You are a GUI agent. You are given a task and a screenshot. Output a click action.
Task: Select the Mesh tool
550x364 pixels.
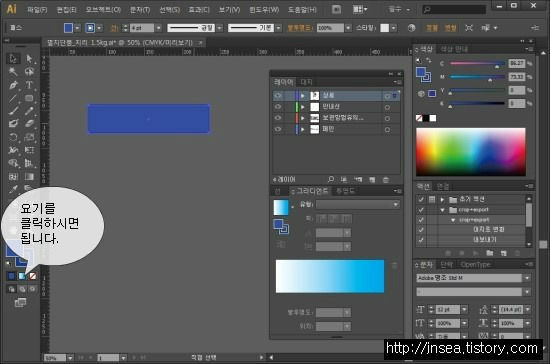pyautogui.click(x=13, y=176)
